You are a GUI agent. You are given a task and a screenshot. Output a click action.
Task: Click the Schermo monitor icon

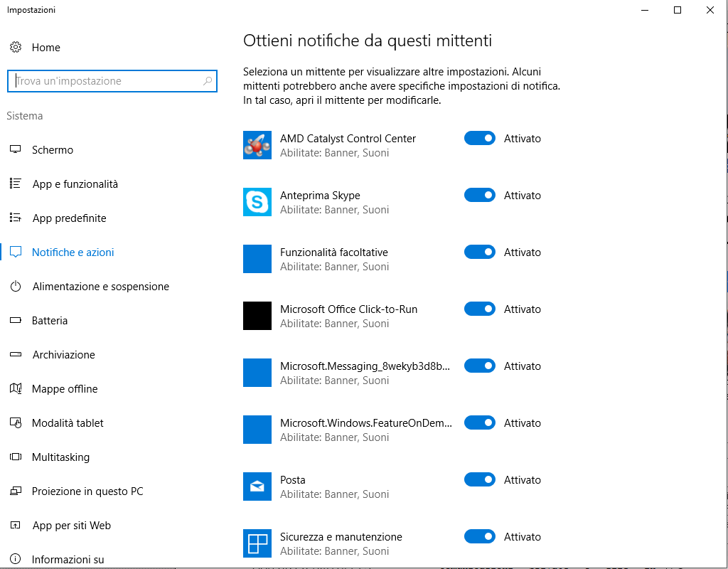click(x=16, y=149)
